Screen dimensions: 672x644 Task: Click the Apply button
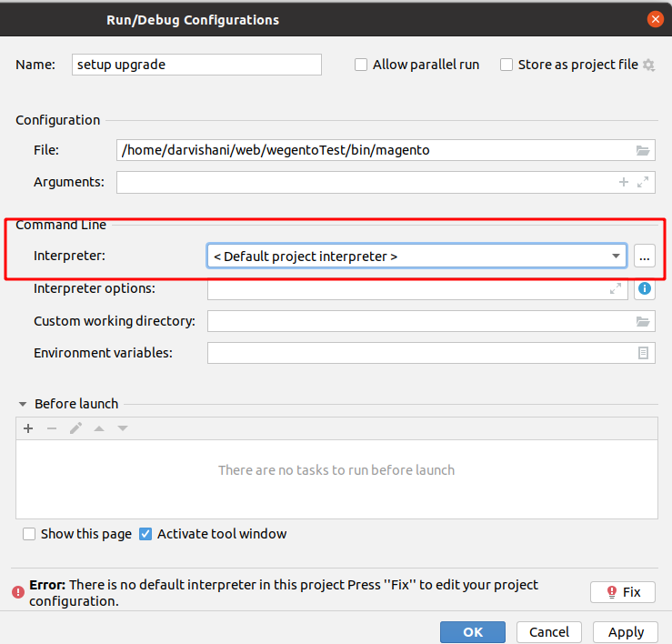(x=626, y=632)
